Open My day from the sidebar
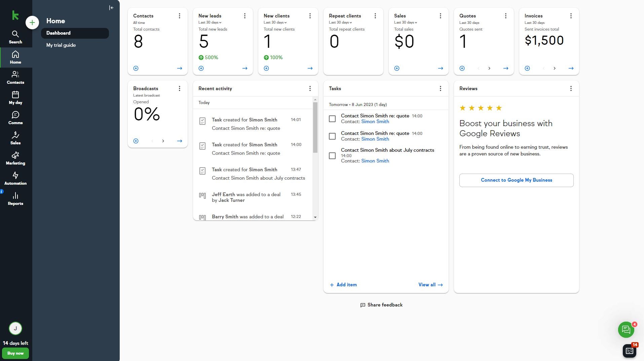644x361 pixels. 15,98
